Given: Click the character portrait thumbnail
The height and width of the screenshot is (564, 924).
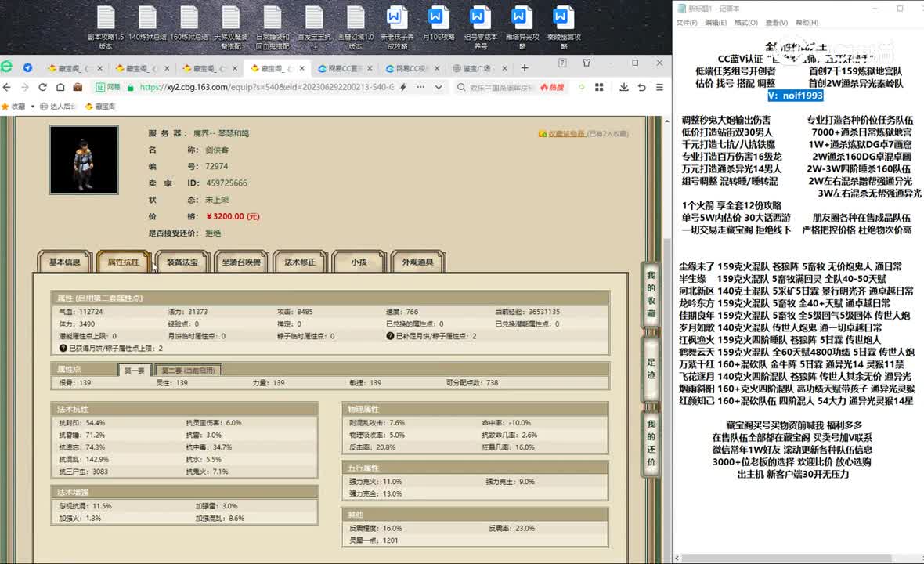Looking at the screenshot, I should click(x=84, y=160).
